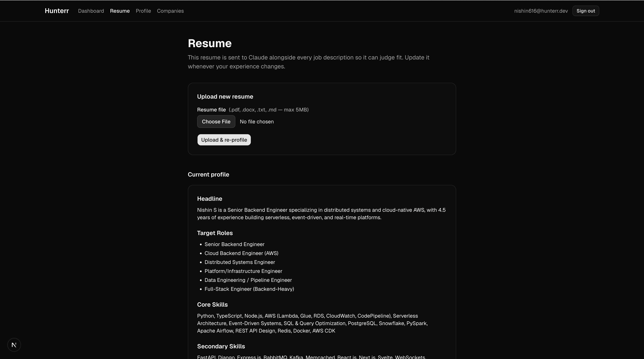Viewport: 644px width, 359px height.
Task: Open the Profile nav item
Action: tap(143, 11)
